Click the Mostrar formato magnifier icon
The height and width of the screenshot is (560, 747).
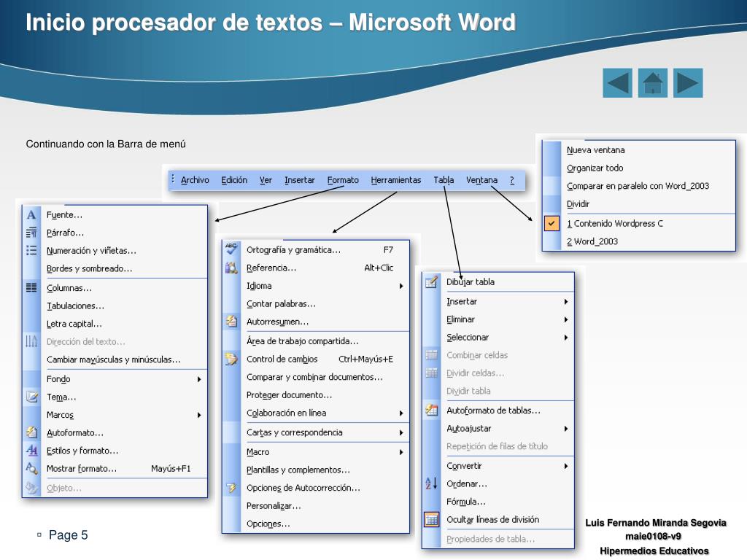click(31, 469)
